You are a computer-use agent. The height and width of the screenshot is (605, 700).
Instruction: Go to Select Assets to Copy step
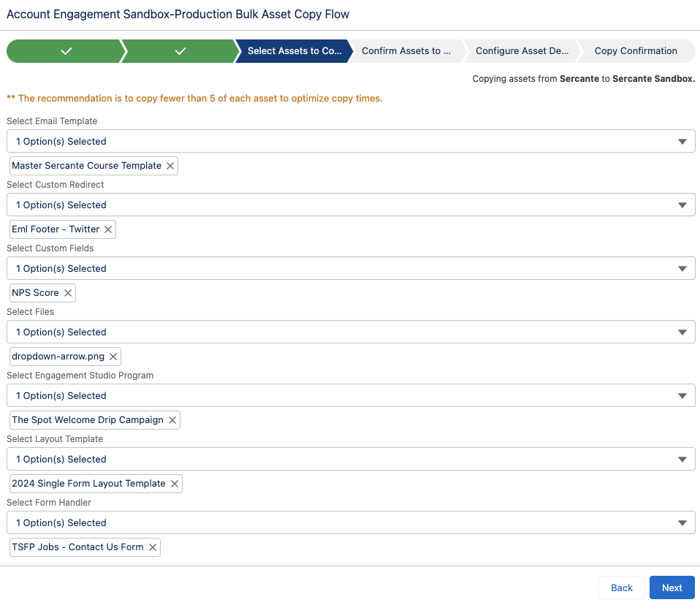click(294, 51)
